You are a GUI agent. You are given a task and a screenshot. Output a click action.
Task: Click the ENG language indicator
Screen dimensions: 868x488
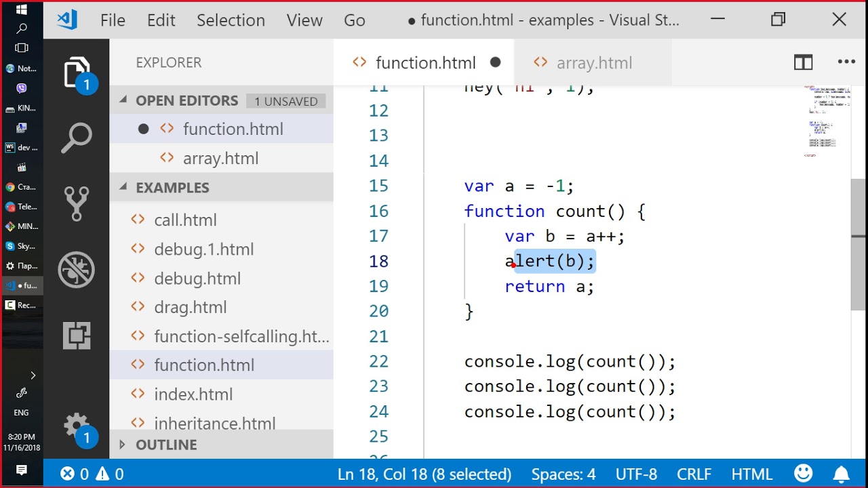21,412
